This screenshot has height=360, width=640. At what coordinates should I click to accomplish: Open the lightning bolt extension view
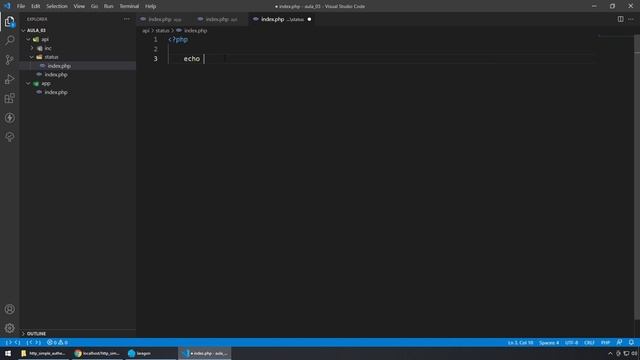click(9, 118)
